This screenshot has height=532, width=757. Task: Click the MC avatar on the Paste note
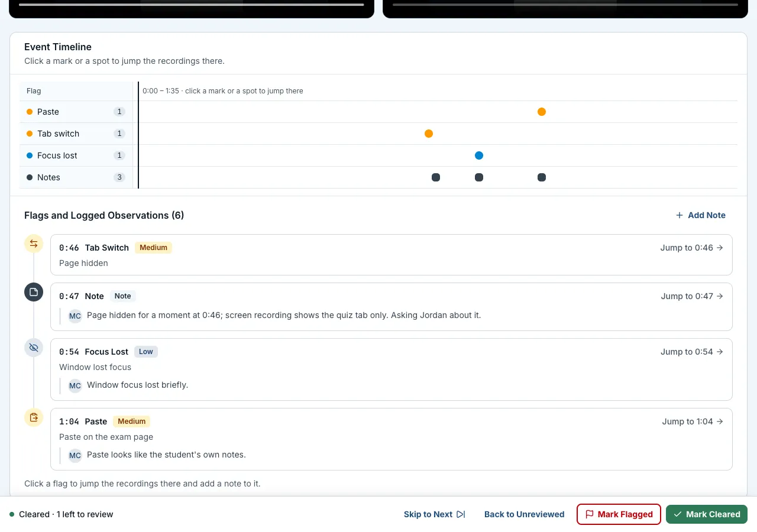click(x=75, y=455)
